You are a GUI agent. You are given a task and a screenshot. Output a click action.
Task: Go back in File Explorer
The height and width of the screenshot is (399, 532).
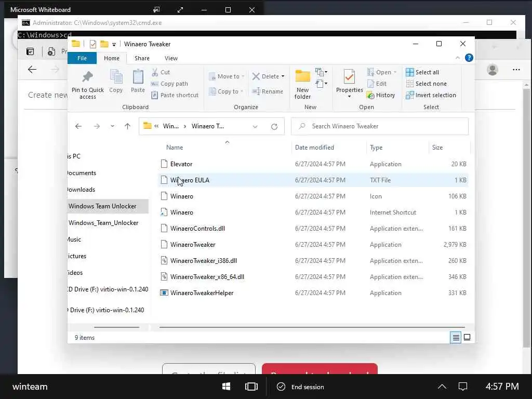[78, 126]
